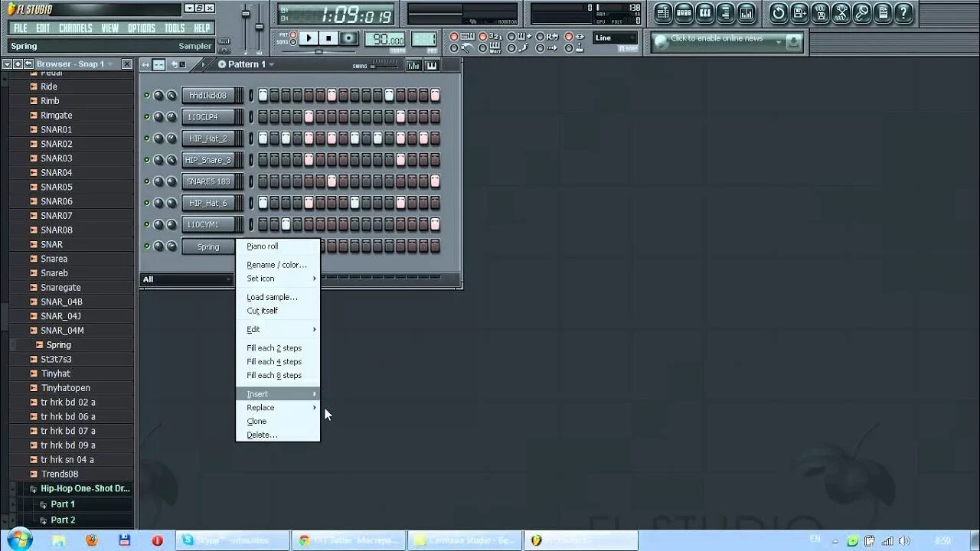Click the Render audio wave-disk icon
This screenshot has width=980, height=551.
tap(820, 12)
